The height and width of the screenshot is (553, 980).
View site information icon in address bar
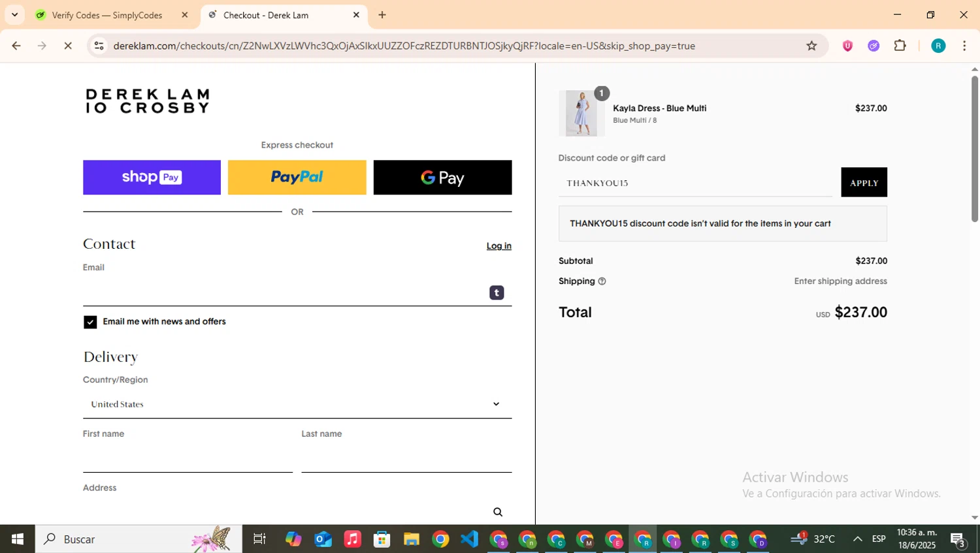99,46
